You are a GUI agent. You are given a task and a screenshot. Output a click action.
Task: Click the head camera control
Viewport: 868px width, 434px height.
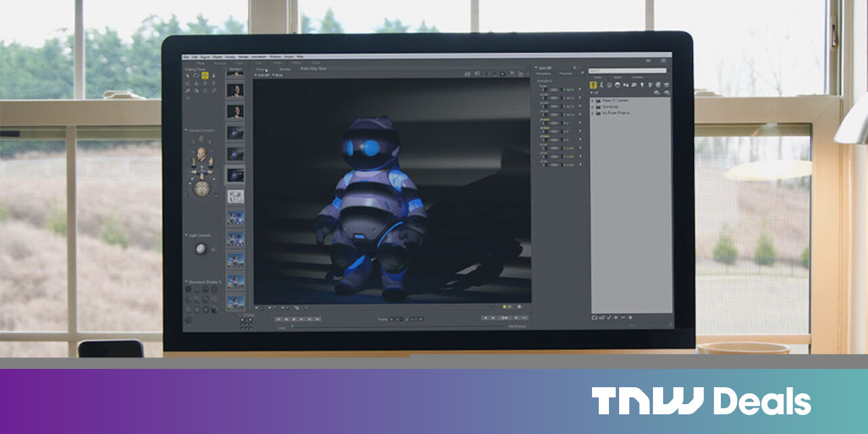point(201,152)
